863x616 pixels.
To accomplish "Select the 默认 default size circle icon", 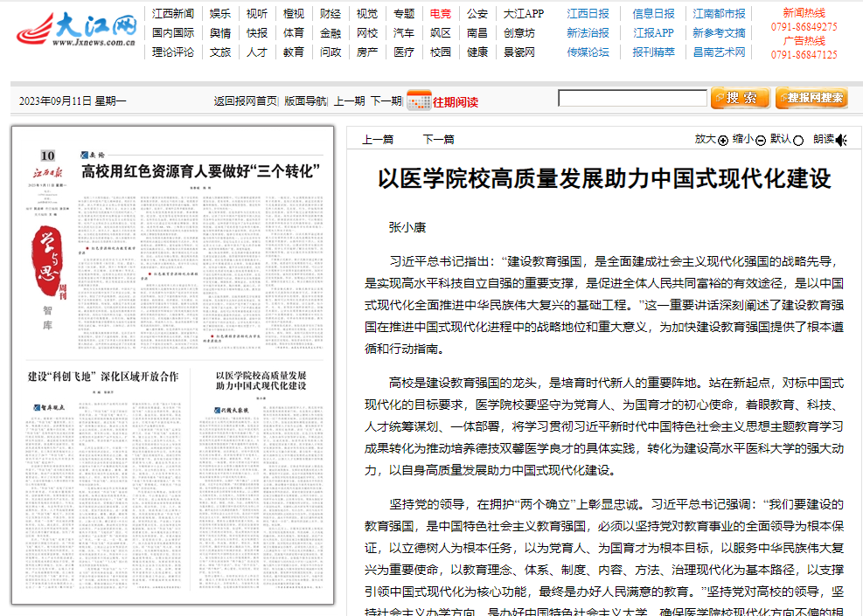I will [x=798, y=141].
